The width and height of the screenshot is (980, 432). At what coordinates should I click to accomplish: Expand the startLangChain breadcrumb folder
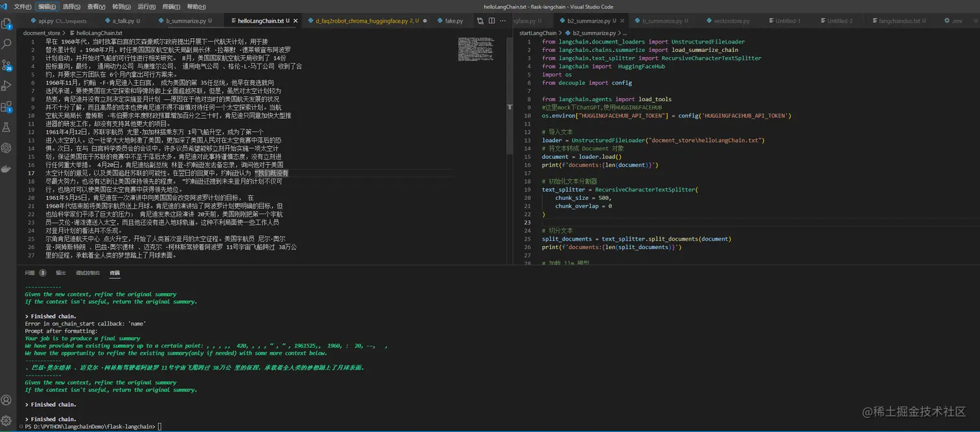pyautogui.click(x=538, y=32)
